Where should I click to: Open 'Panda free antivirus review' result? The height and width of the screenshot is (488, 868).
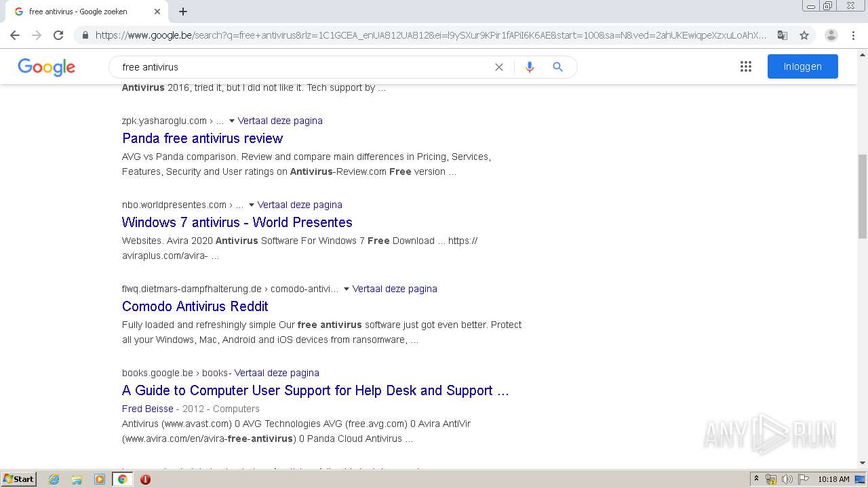coord(202,138)
